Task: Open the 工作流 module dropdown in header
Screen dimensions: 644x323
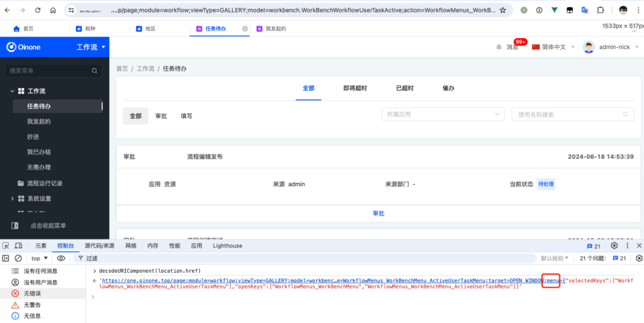Action: point(91,47)
